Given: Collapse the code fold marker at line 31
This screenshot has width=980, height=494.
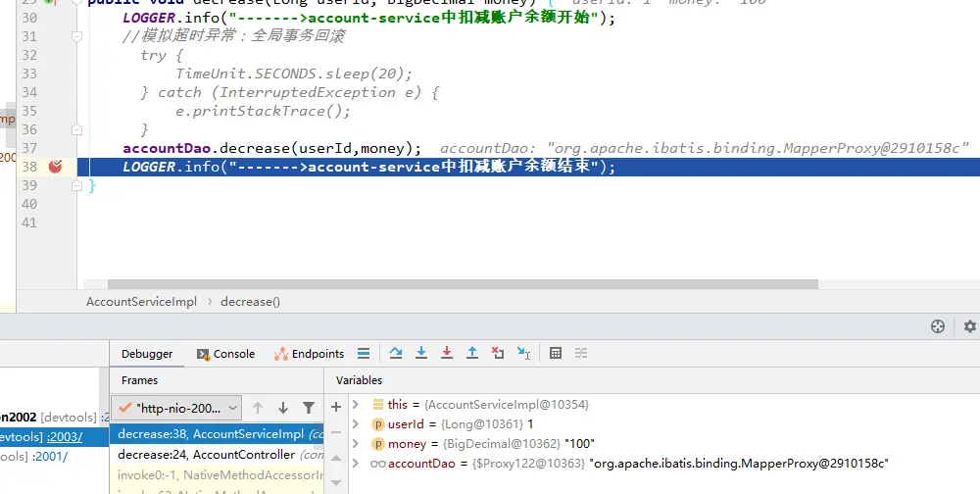Looking at the screenshot, I should [76, 36].
